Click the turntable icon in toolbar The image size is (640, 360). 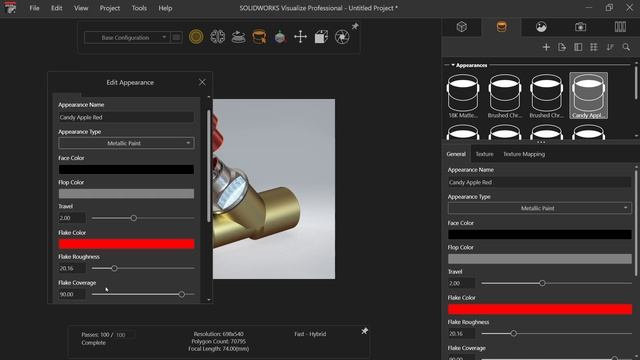(x=238, y=37)
